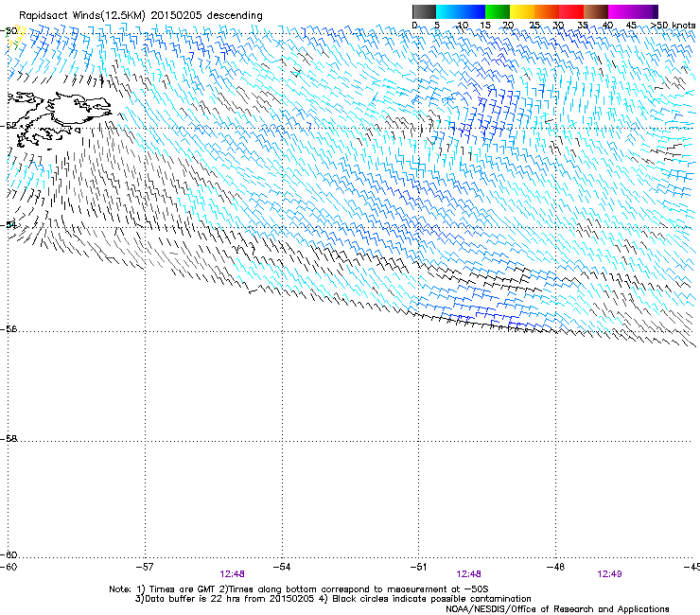Click the NOAA/NESDIS credit text
This screenshot has height=615, width=700.
tap(557, 609)
